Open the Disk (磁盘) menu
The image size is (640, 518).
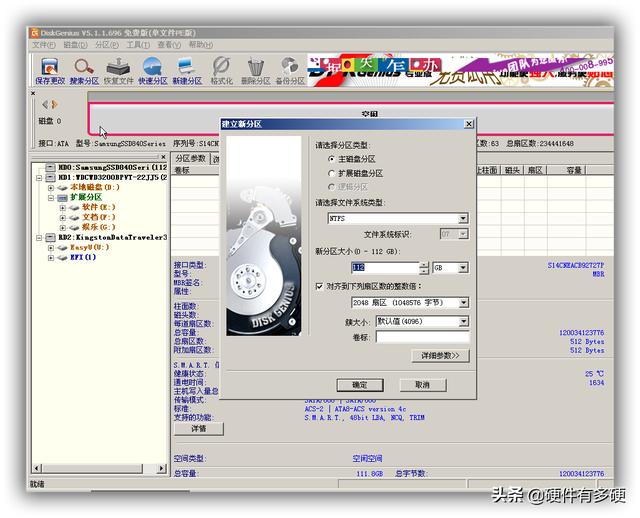[x=76, y=45]
